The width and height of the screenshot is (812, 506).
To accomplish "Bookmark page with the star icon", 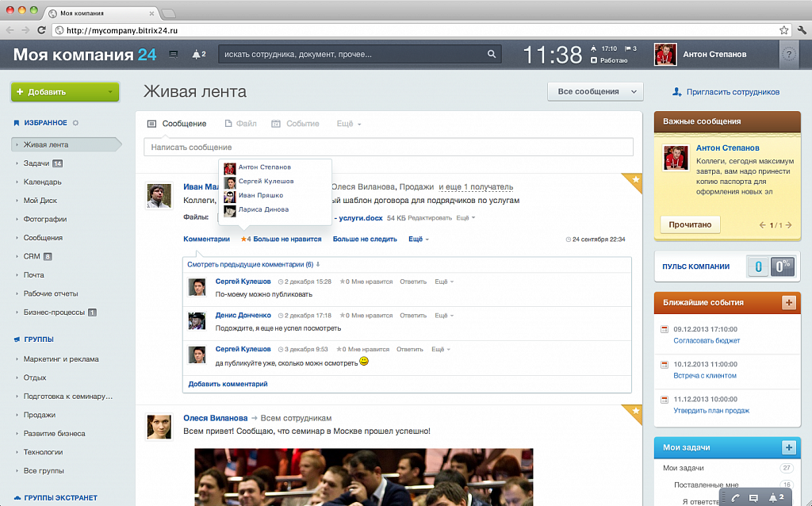I will [784, 30].
